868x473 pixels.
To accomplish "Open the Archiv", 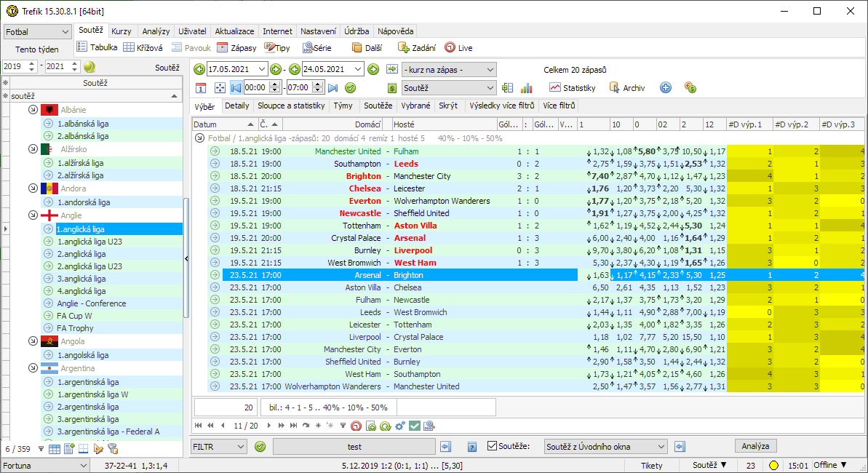I will pos(627,87).
